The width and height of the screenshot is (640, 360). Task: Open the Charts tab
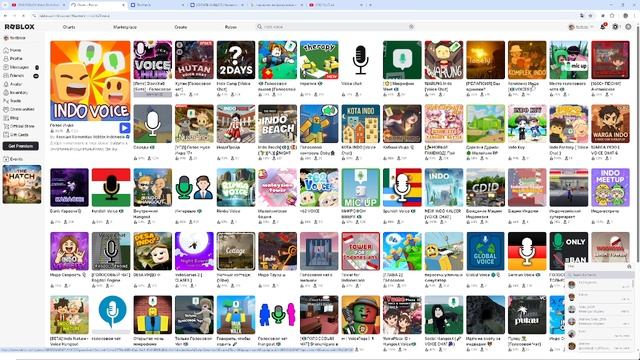[x=69, y=27]
